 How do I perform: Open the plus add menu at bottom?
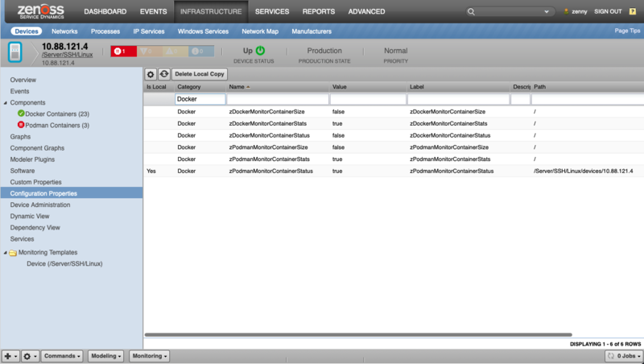(x=10, y=356)
